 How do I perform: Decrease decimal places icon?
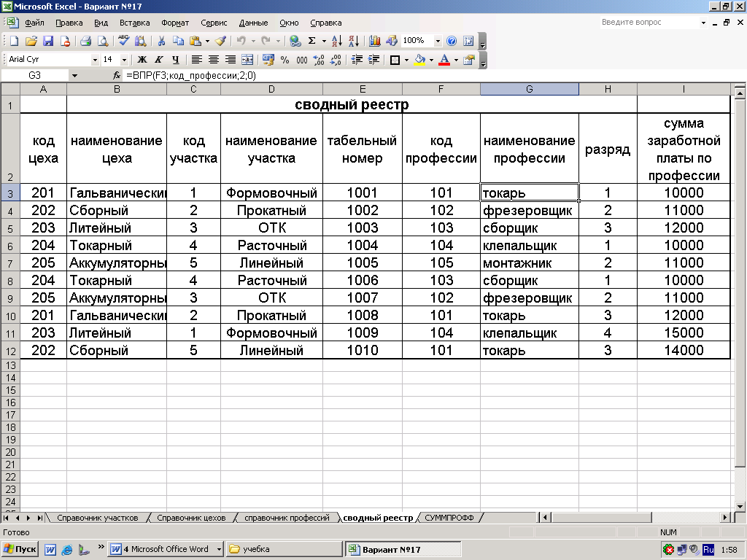336,60
